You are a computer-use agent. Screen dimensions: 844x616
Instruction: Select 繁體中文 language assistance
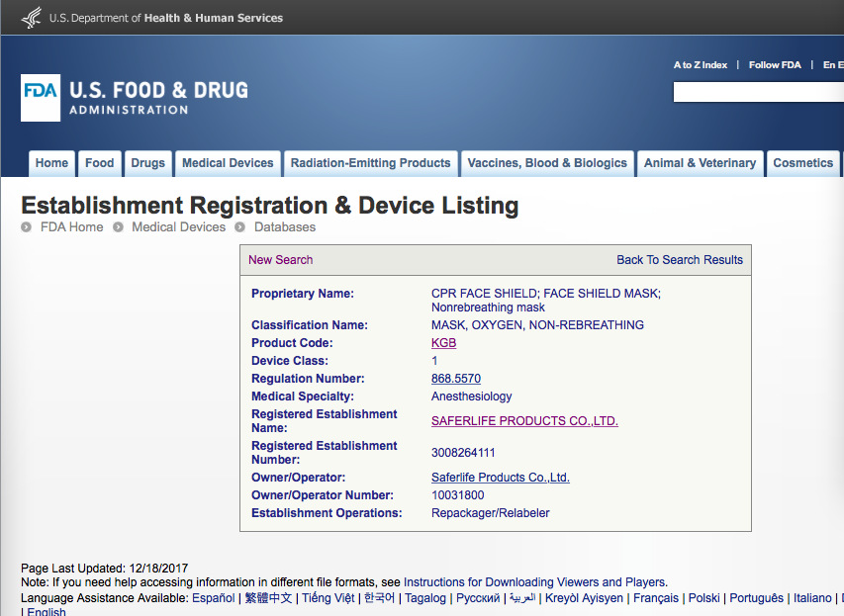(268, 598)
